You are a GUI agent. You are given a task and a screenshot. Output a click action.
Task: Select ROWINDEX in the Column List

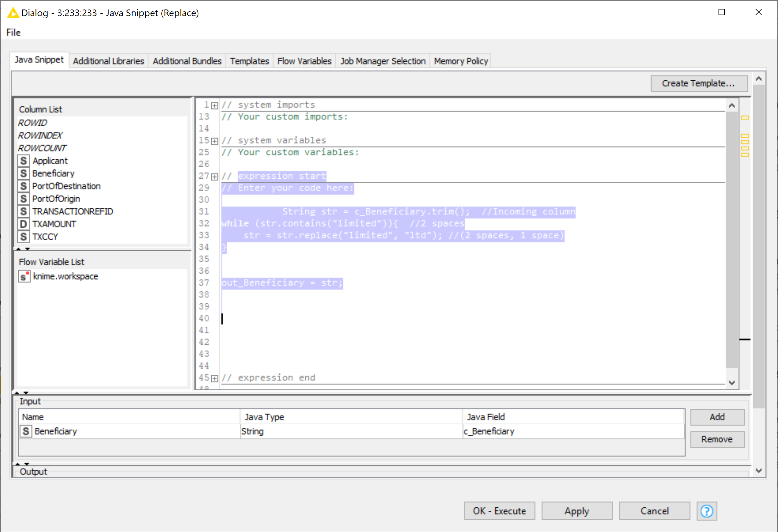pos(40,135)
